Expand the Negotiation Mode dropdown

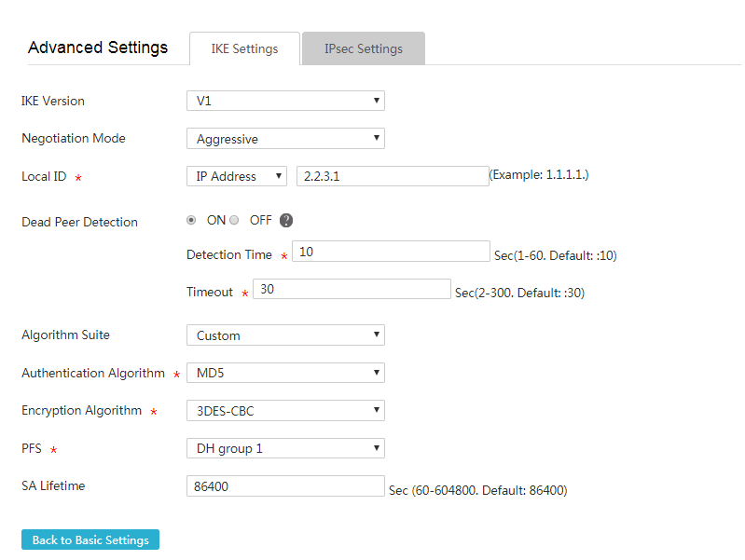[285, 138]
